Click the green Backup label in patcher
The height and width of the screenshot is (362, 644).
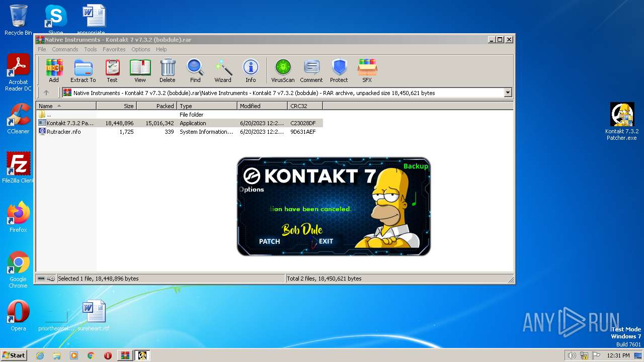click(416, 166)
